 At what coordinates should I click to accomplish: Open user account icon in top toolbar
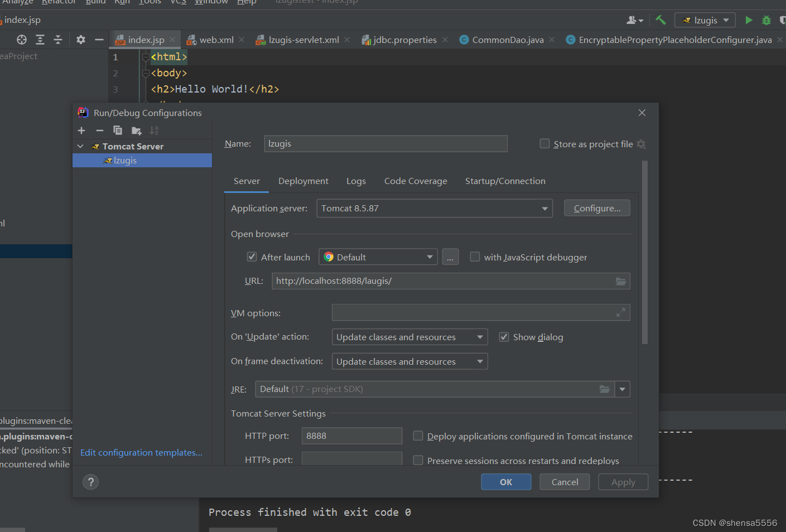(x=635, y=20)
